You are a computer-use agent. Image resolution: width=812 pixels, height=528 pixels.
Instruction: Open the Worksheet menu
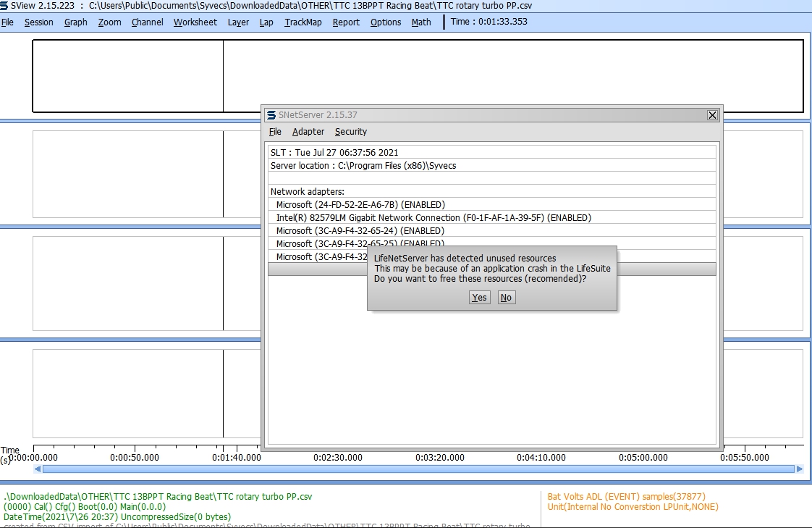tap(195, 22)
